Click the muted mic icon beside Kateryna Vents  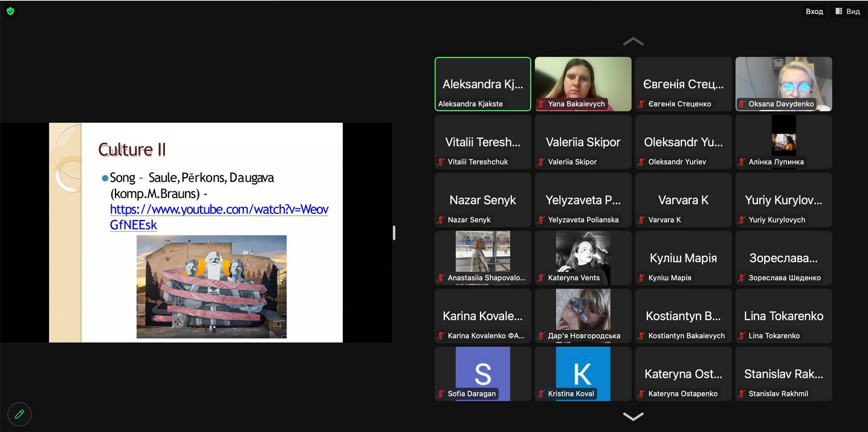coord(542,278)
